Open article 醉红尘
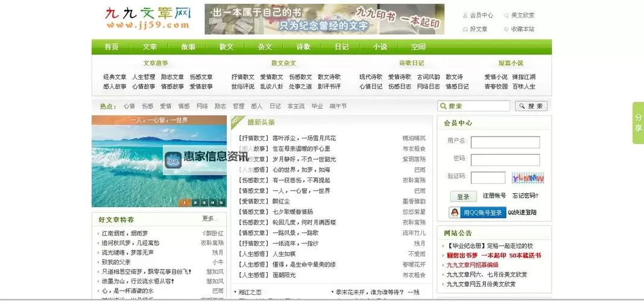This screenshot has width=644, height=301. (x=281, y=201)
